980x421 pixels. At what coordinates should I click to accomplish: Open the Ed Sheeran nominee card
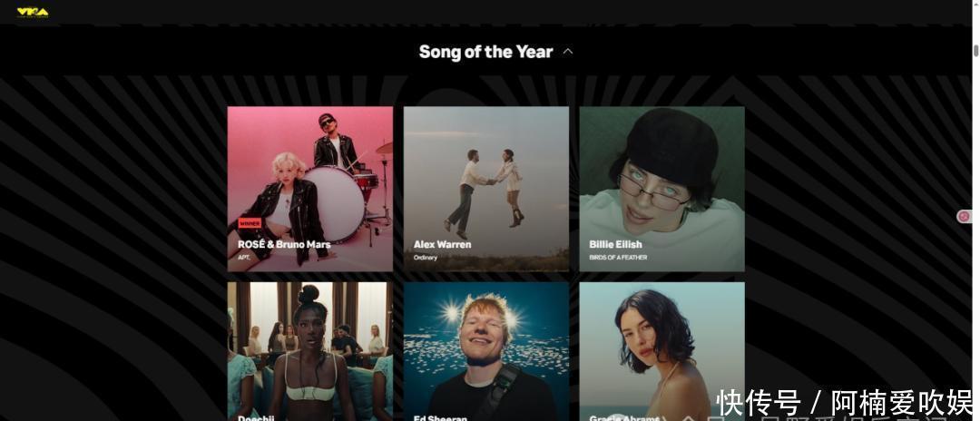486,352
